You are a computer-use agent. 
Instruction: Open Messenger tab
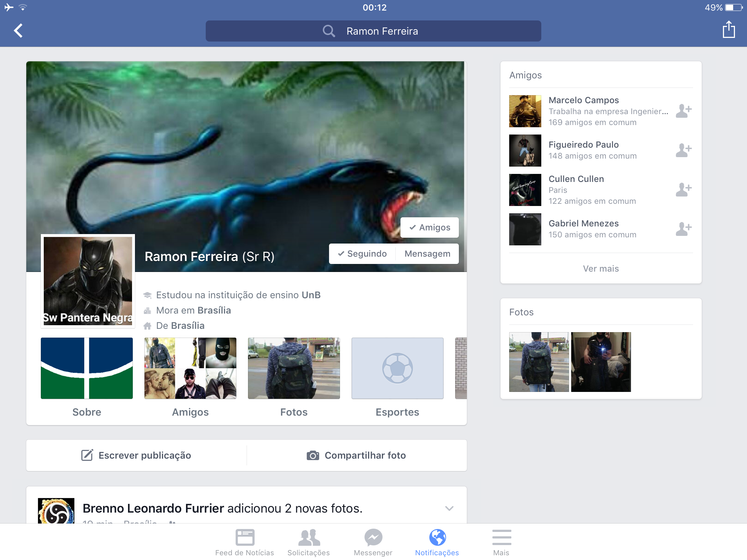[x=373, y=542]
